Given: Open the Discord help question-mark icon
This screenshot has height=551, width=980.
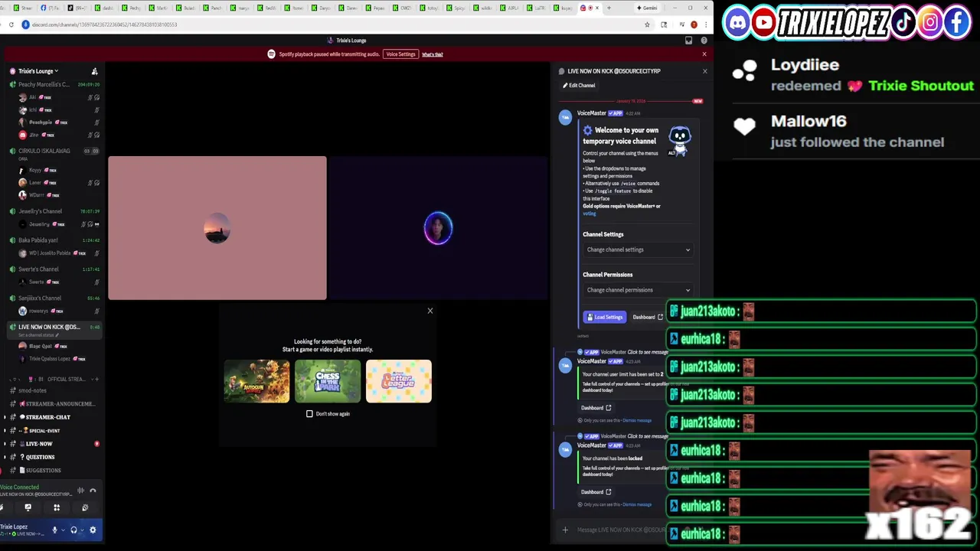Looking at the screenshot, I should coord(704,41).
